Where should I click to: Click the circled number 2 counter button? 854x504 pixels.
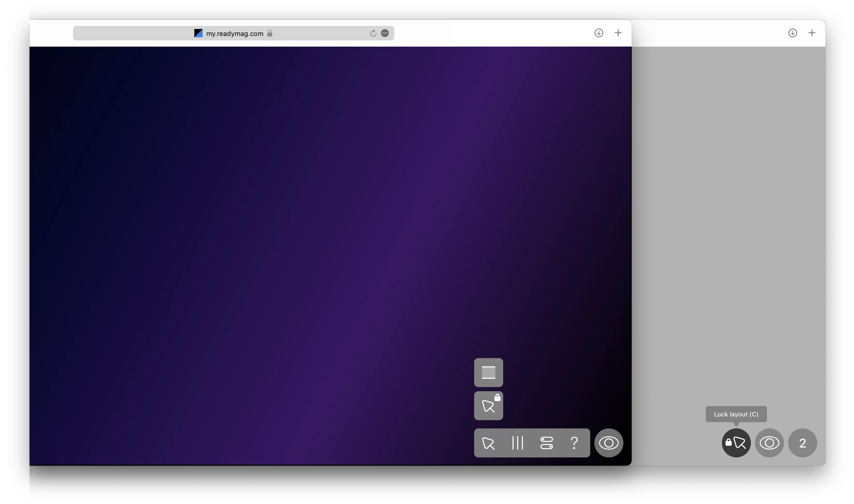803,443
